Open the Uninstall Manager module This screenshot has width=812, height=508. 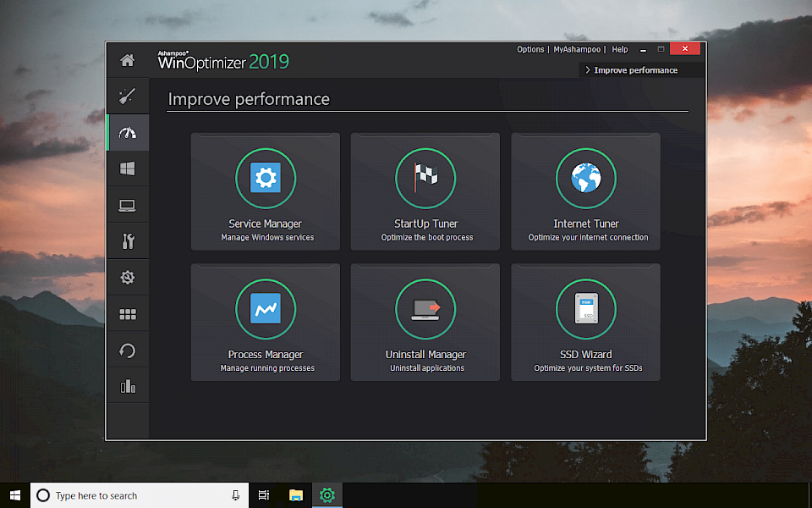click(x=425, y=323)
